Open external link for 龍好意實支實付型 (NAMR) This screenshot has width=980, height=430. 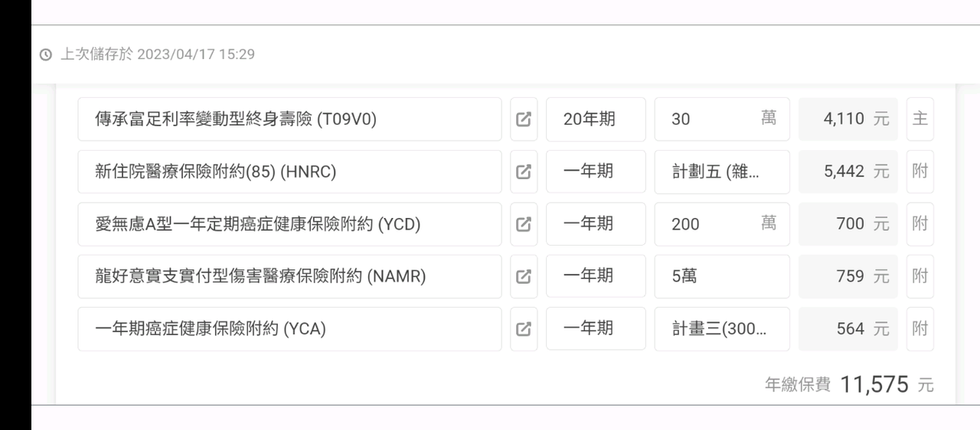point(524,276)
